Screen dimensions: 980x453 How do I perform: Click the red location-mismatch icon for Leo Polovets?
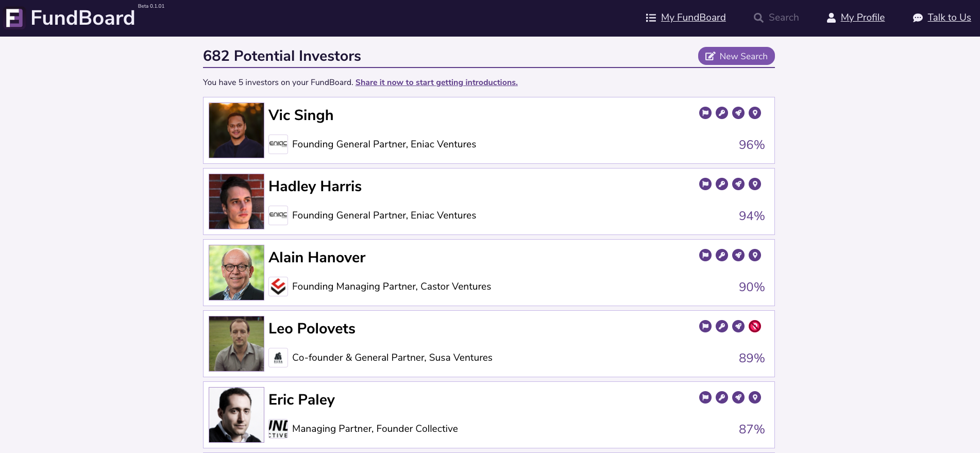tap(755, 326)
